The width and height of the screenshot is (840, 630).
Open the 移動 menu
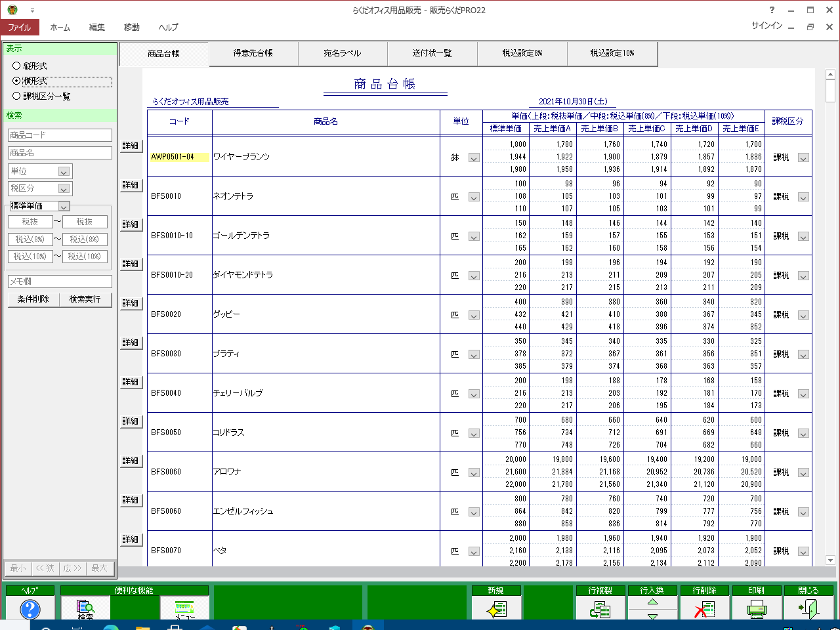pos(132,27)
